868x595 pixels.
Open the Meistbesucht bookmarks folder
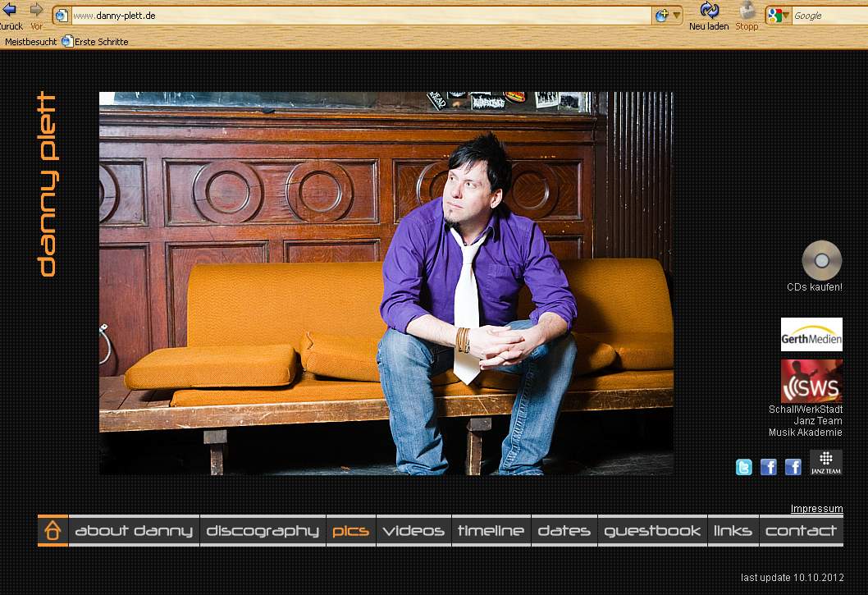pos(30,42)
